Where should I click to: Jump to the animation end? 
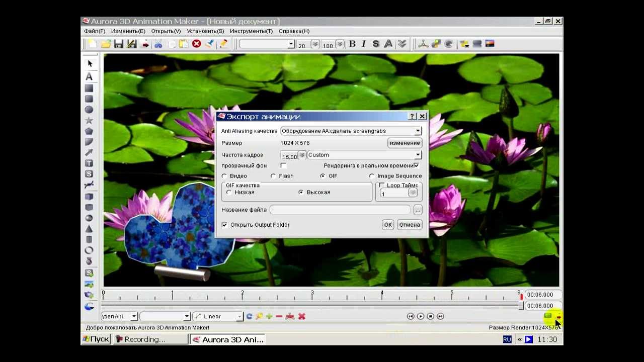[x=441, y=316]
